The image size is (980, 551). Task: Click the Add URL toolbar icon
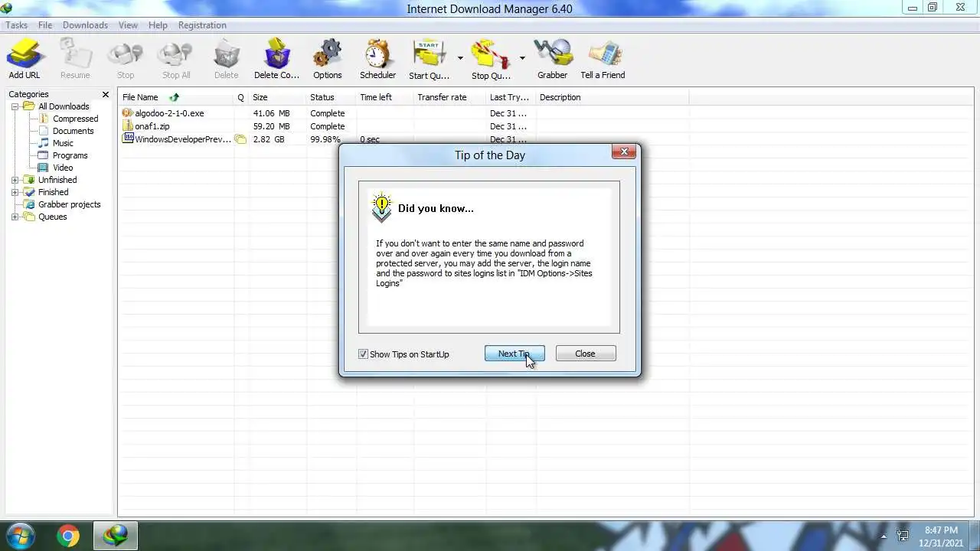click(24, 60)
